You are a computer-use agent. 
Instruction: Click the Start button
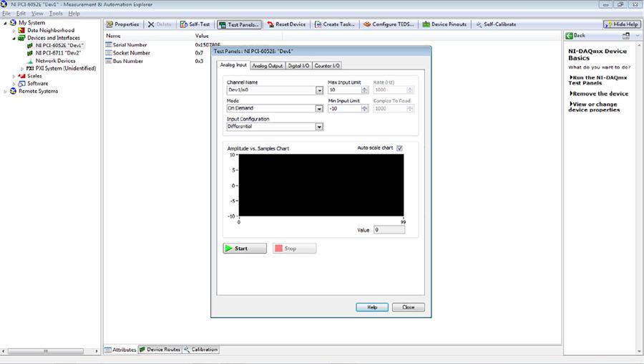245,249
